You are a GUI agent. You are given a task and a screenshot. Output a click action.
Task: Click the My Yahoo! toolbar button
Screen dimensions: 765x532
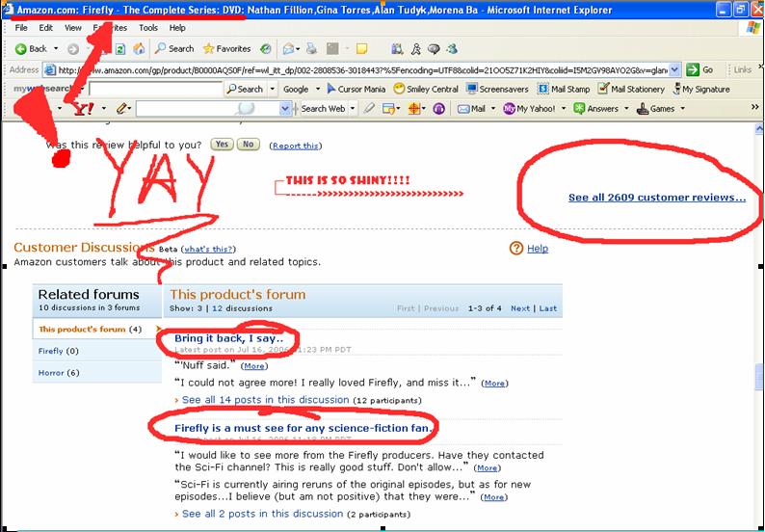529,109
